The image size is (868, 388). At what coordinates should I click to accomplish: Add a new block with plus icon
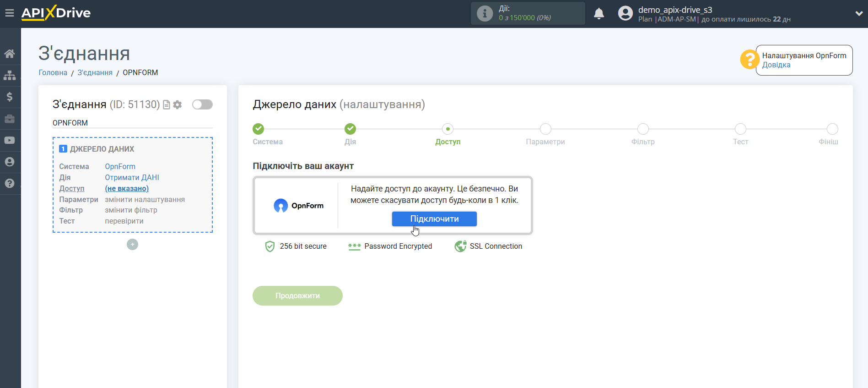[x=132, y=245]
